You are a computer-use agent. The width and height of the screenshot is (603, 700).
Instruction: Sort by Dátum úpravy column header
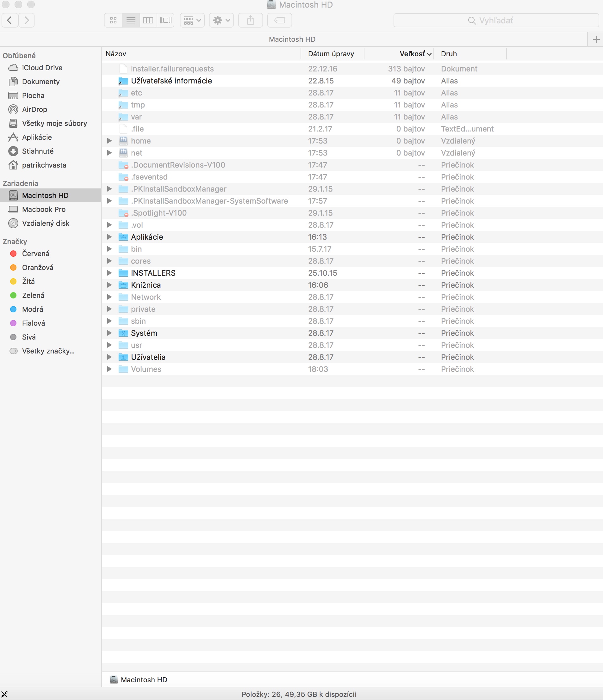332,54
